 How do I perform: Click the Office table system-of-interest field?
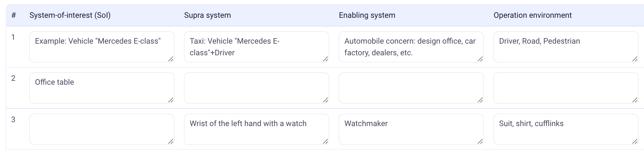click(x=102, y=88)
